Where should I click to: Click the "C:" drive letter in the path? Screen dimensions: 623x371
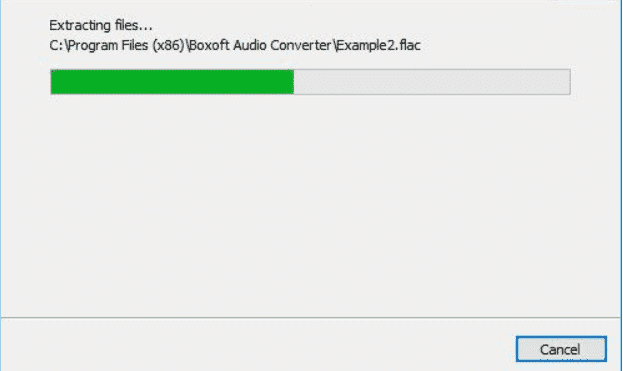click(56, 45)
